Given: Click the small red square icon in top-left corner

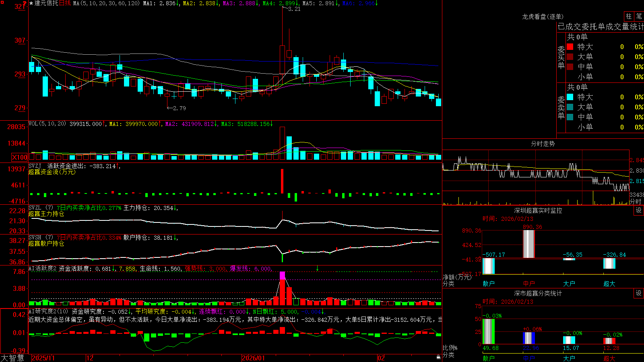Looking at the screenshot, I should click(x=2, y=2).
